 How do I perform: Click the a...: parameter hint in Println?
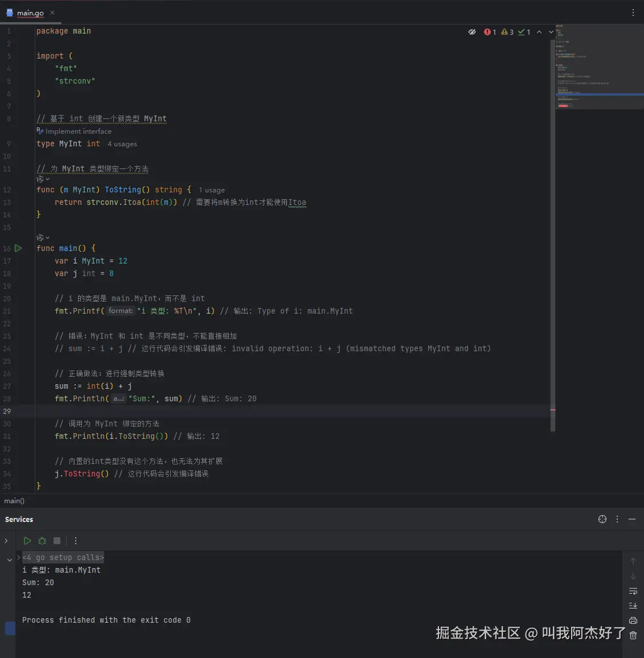[118, 398]
